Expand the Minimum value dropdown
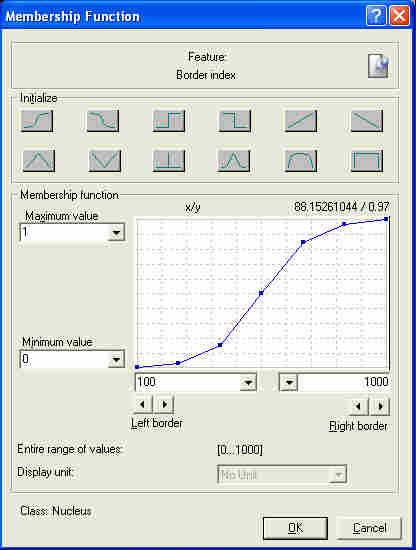 (116, 359)
